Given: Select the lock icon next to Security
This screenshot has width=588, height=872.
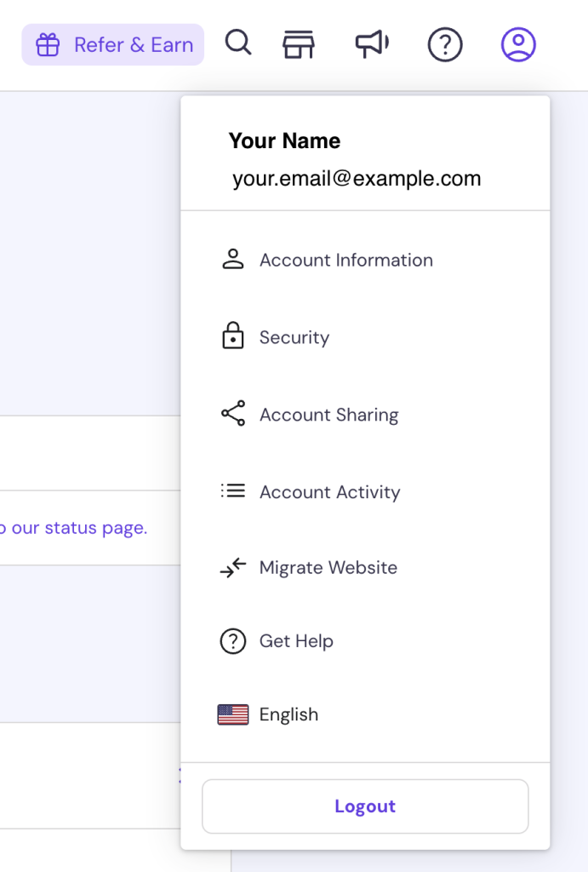Looking at the screenshot, I should [x=232, y=336].
